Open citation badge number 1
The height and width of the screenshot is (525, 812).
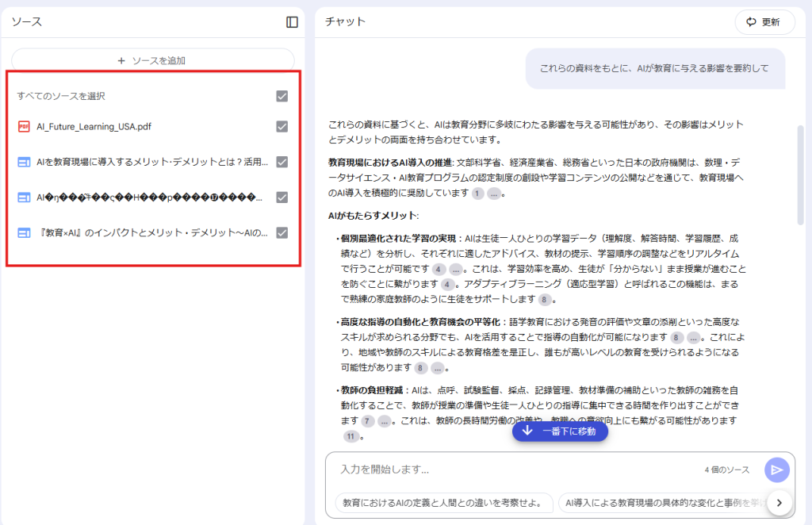477,194
